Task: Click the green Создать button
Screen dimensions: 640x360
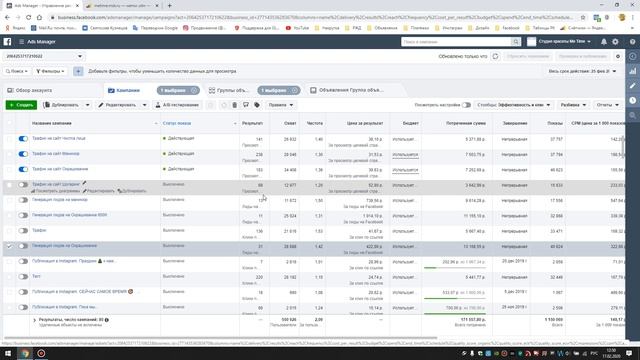Action: coord(21,105)
